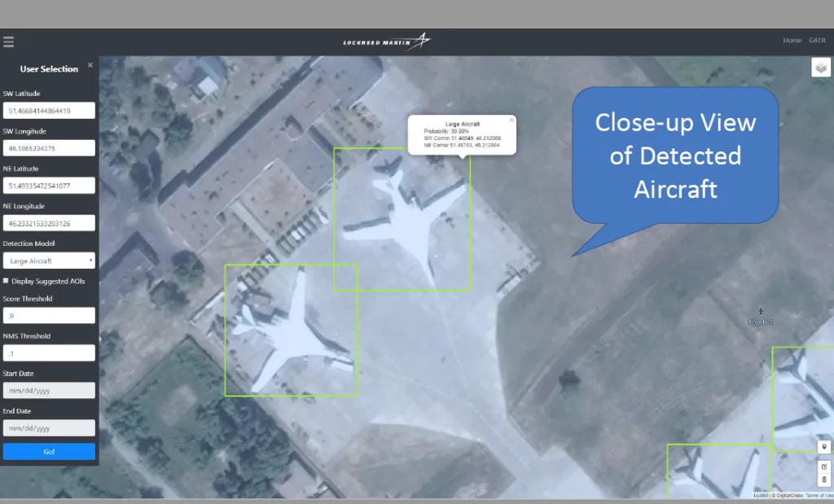Close the Large Aircraft popup

click(x=511, y=121)
